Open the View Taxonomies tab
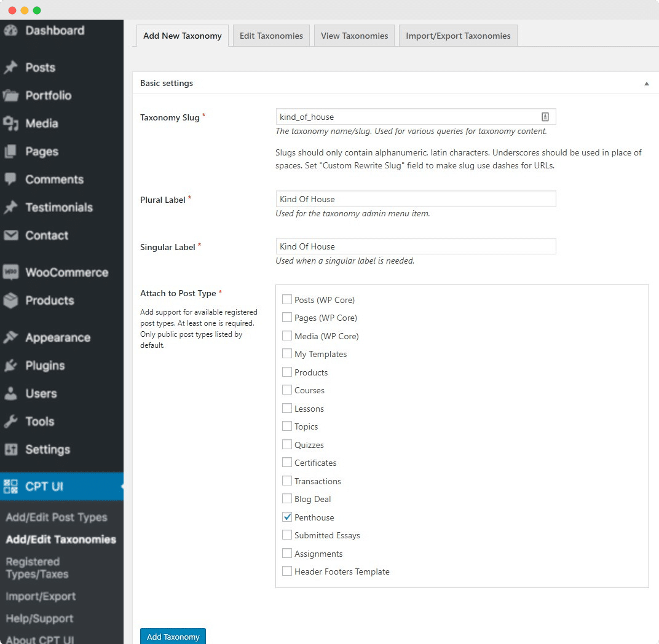 354,36
